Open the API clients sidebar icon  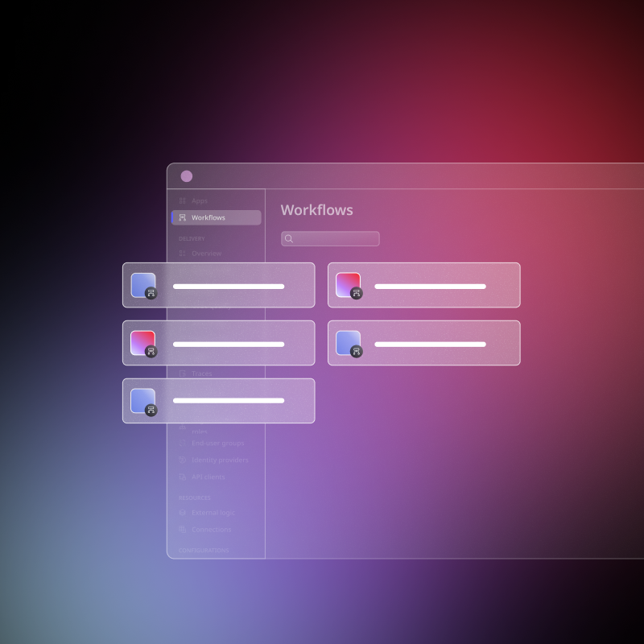pos(183,477)
